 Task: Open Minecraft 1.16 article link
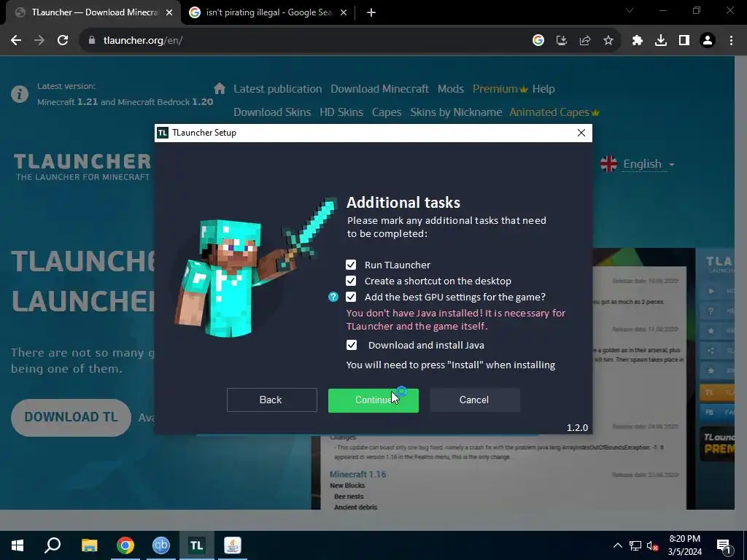click(357, 475)
